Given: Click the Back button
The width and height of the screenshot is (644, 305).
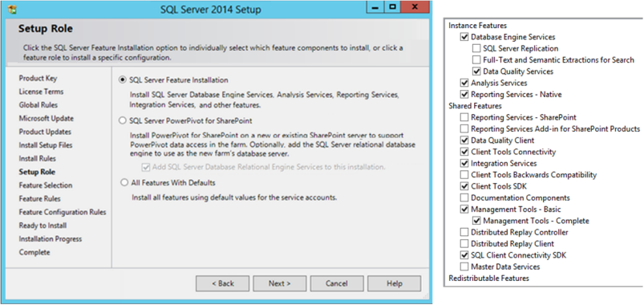Looking at the screenshot, I should pyautogui.click(x=223, y=283).
